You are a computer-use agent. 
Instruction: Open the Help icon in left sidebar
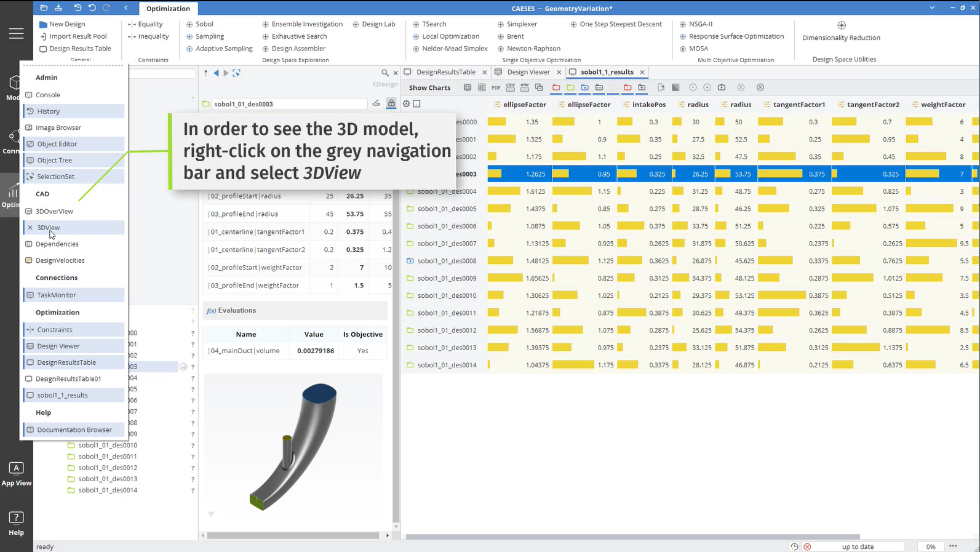click(x=17, y=523)
